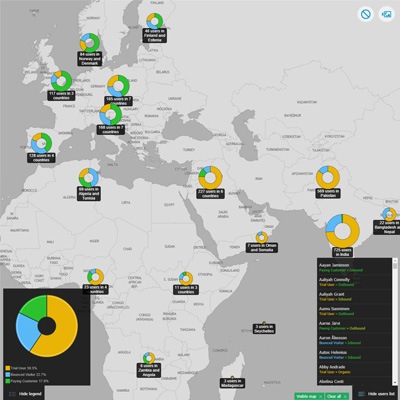Select the Finland and Estonia donut marker
The image size is (400, 400).
tap(155, 21)
